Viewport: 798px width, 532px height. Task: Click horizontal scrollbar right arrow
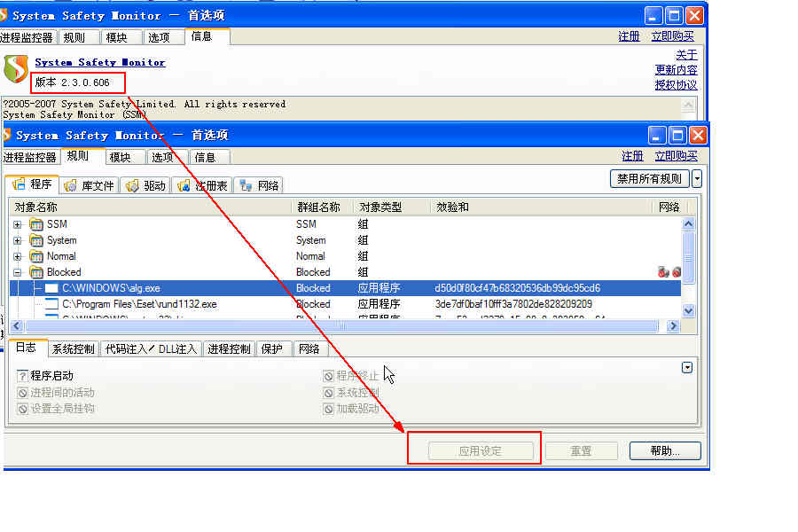673,325
